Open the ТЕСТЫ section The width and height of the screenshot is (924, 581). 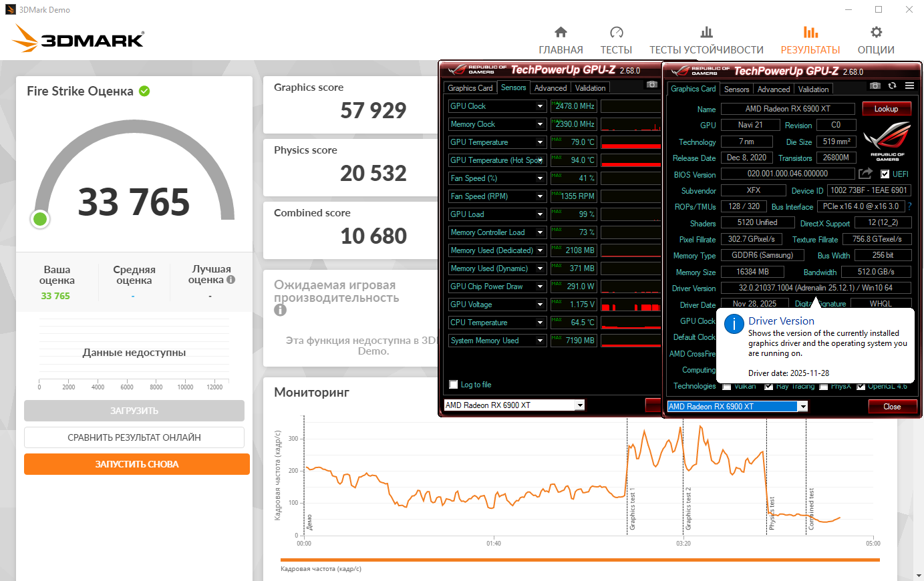(616, 40)
